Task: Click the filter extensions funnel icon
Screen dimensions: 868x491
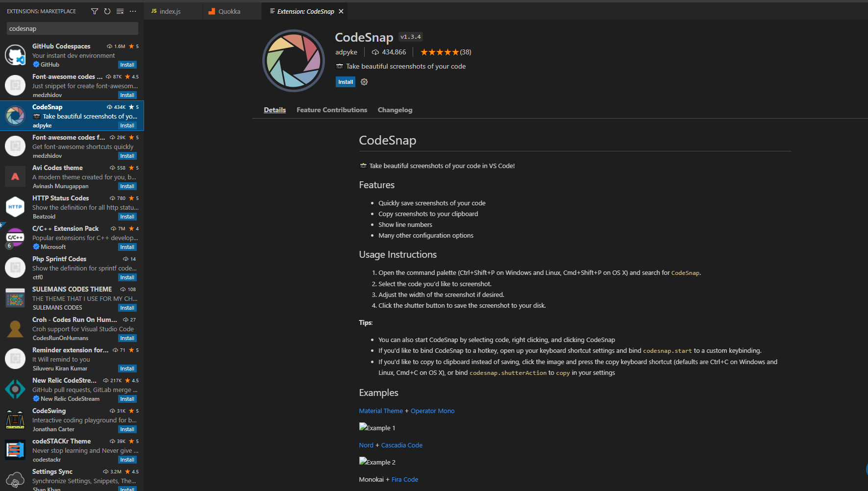Action: pos(95,11)
